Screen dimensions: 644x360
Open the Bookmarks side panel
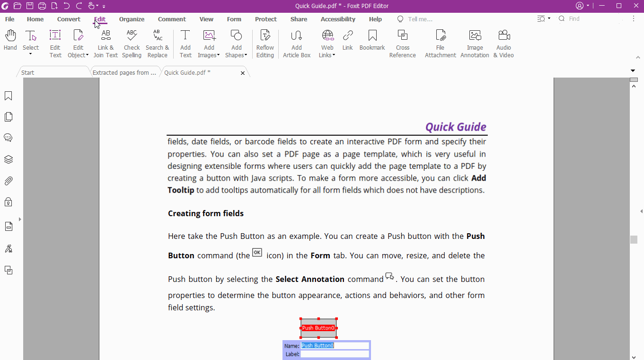point(8,96)
